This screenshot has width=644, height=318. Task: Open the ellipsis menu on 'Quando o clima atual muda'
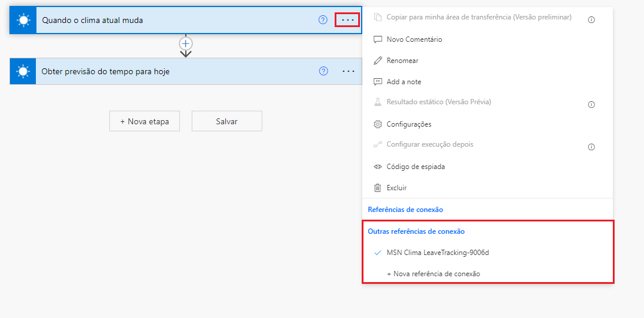click(348, 20)
